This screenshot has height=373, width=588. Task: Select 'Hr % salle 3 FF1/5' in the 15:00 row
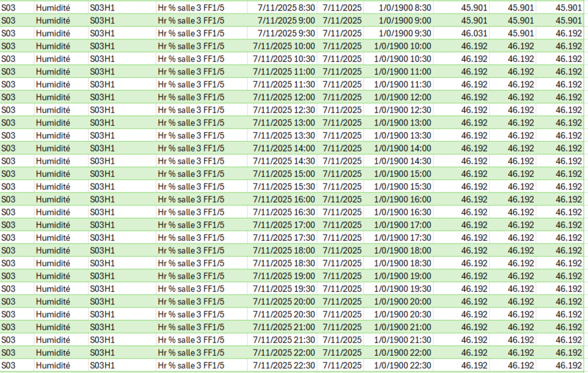(x=191, y=174)
